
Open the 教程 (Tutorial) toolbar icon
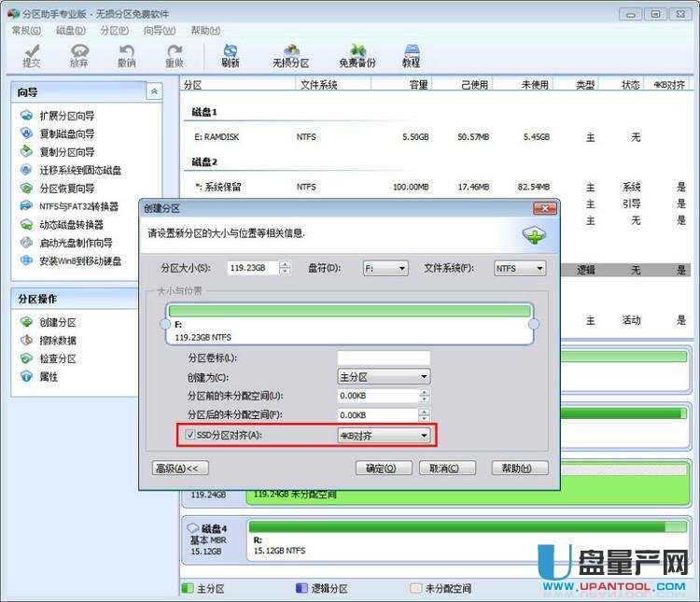tap(411, 55)
